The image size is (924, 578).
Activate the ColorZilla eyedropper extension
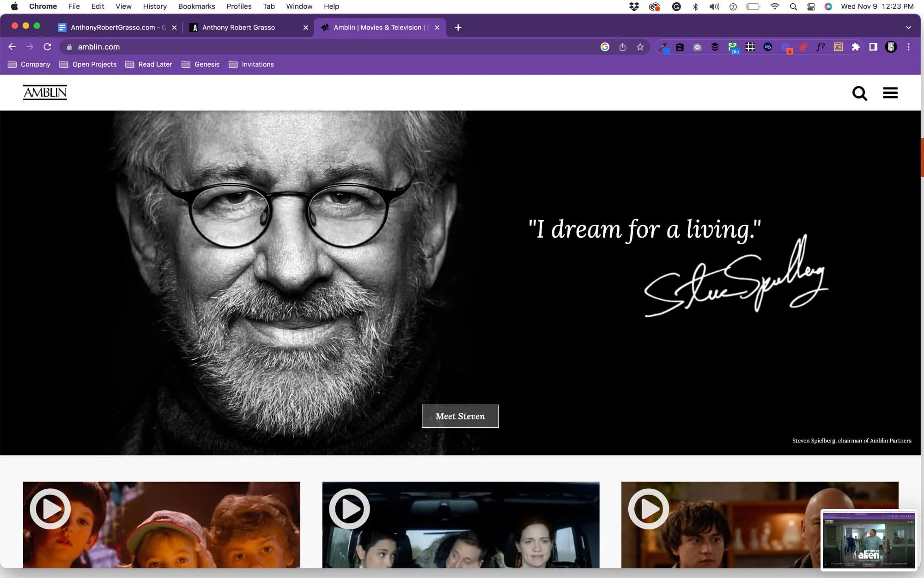[x=664, y=47]
